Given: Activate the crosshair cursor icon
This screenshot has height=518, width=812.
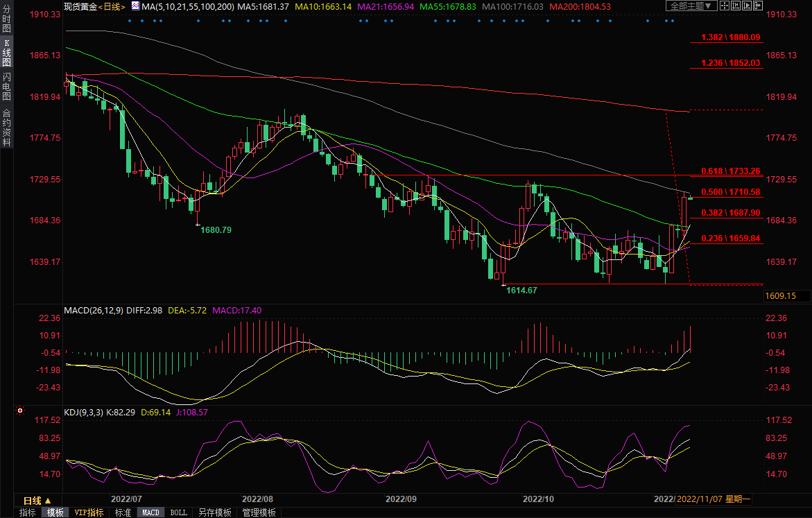Looking at the screenshot, I should point(725,6).
